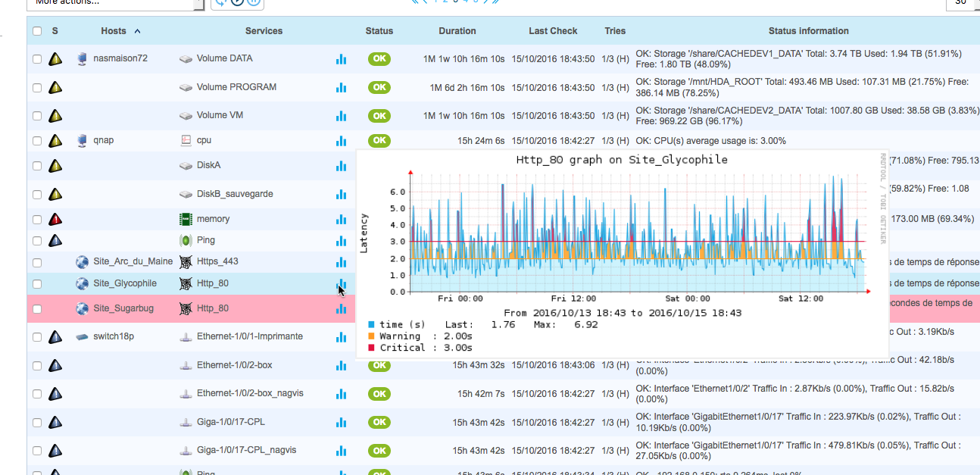980x475 pixels.
Task: Open the results-per-page dropdown showing 30
Action: [963, 2]
